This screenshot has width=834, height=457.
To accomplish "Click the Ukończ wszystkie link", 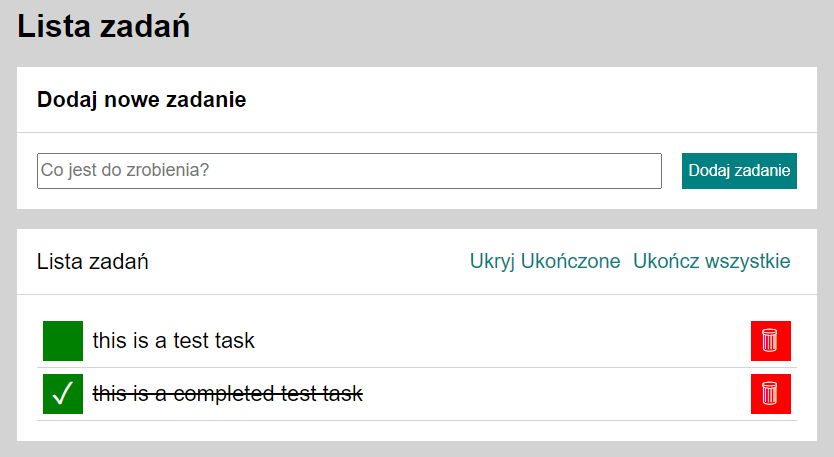I will click(711, 262).
